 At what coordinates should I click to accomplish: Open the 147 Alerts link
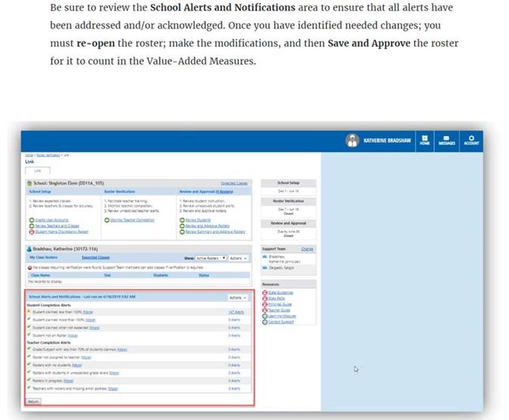(x=236, y=312)
